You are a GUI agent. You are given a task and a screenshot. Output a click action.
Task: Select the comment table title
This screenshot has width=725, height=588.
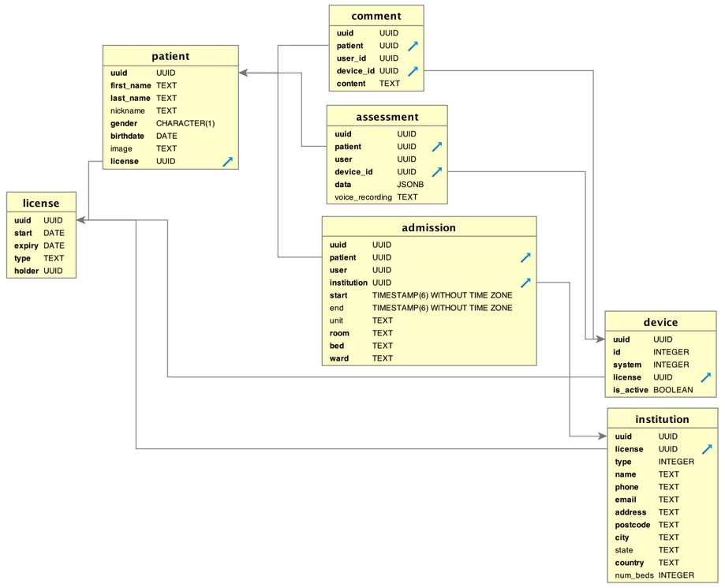(376, 17)
